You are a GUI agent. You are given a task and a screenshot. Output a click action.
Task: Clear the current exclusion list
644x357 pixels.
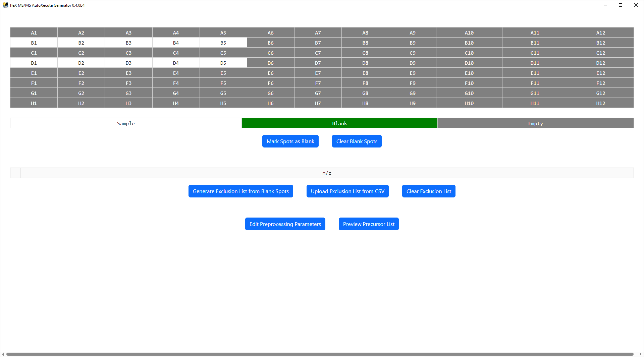[x=429, y=191]
